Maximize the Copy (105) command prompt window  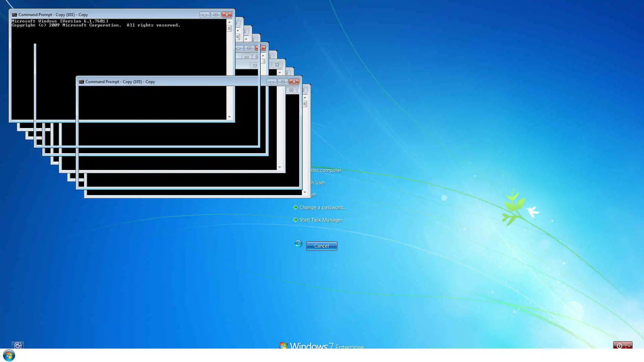coord(283,82)
